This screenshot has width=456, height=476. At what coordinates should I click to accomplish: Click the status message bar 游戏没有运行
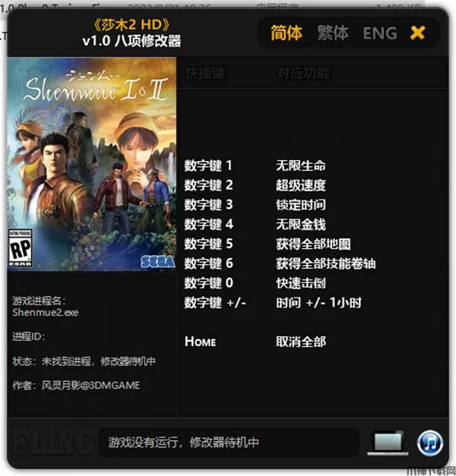coord(229,443)
